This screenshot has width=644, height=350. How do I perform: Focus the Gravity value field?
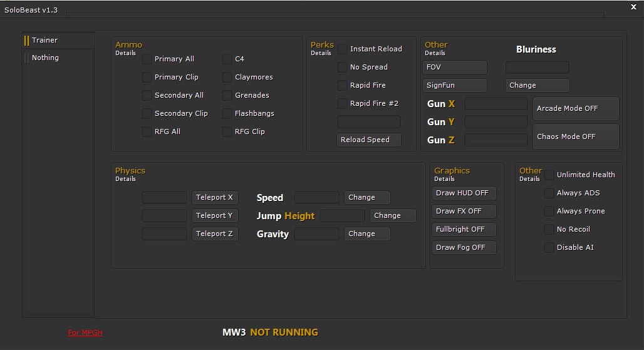click(316, 234)
